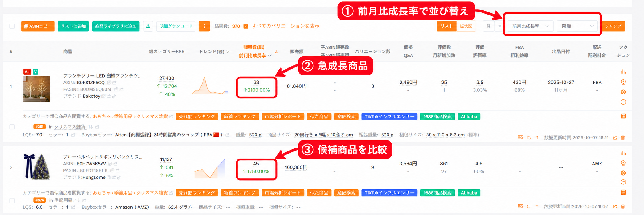644x215 pixels.
Task: Open the 降順 sort order dropdown
Action: (577, 26)
